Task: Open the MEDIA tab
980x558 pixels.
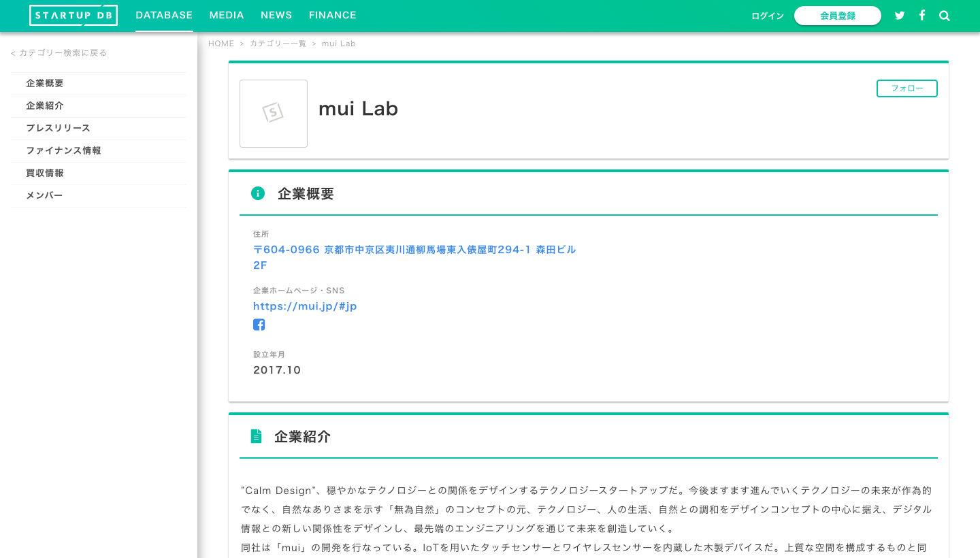Action: click(x=227, y=15)
